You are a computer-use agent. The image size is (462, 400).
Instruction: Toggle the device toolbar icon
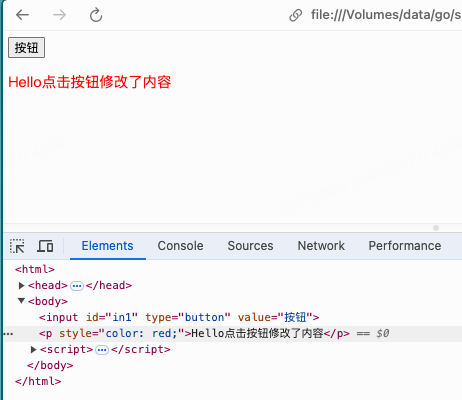45,246
